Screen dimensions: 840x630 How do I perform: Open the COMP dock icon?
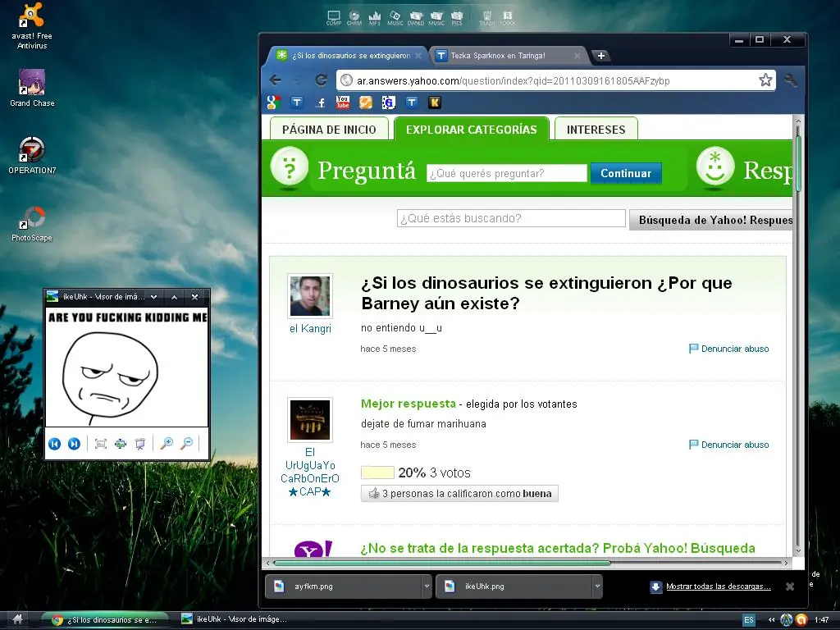[334, 18]
